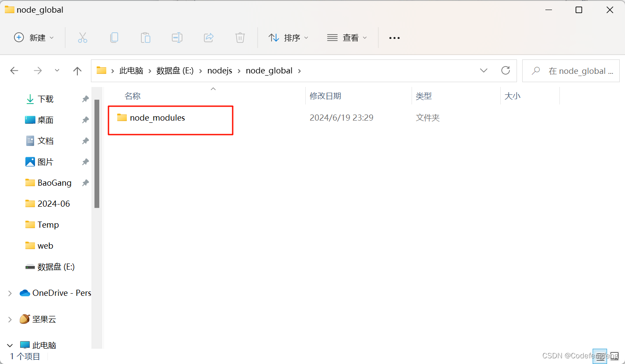
Task: Open 桌面 in navigation pane
Action: pos(45,120)
